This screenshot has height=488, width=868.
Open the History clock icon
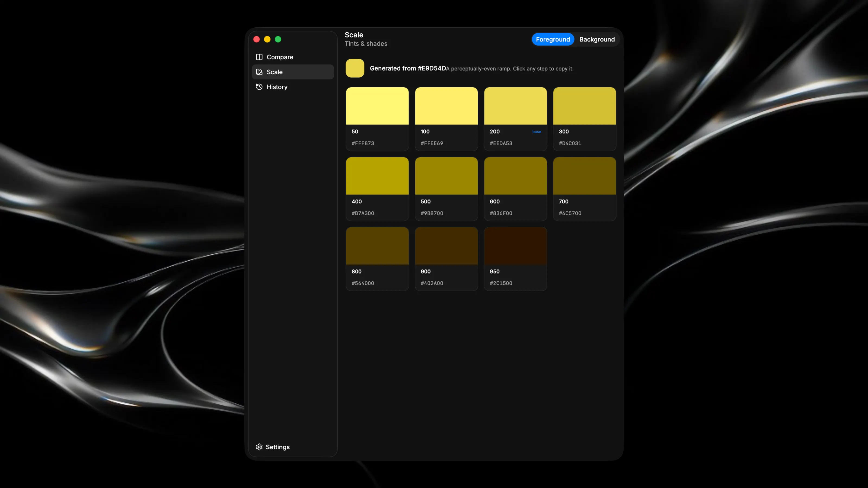tap(259, 87)
